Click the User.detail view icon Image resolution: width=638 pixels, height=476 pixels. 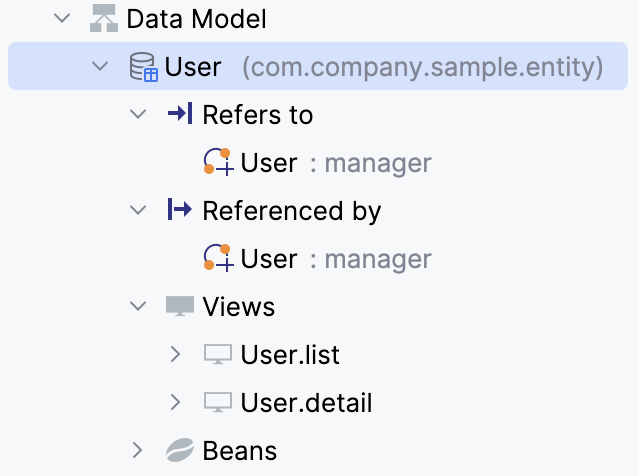click(x=217, y=402)
